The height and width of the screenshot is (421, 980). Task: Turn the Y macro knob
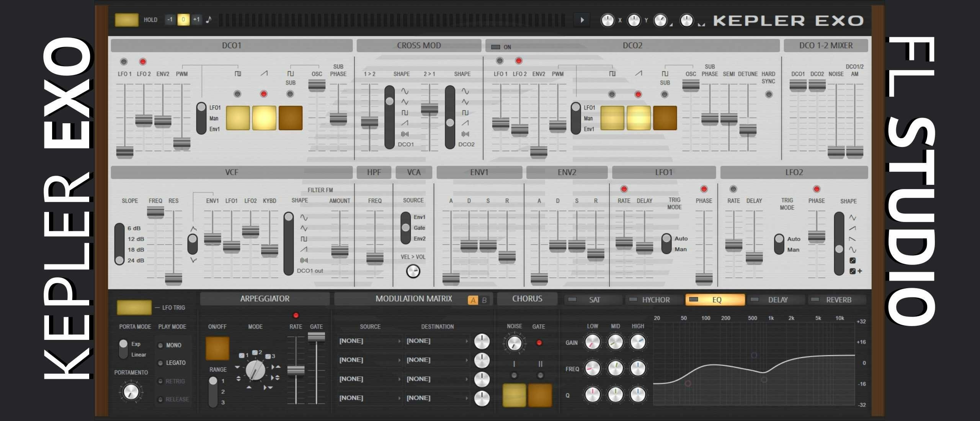tap(634, 20)
